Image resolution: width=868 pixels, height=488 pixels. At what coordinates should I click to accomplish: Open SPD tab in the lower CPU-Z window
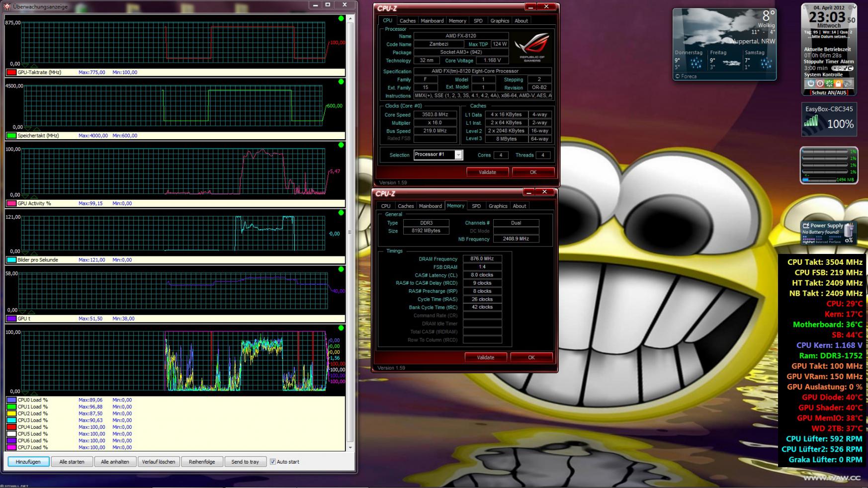(x=476, y=206)
